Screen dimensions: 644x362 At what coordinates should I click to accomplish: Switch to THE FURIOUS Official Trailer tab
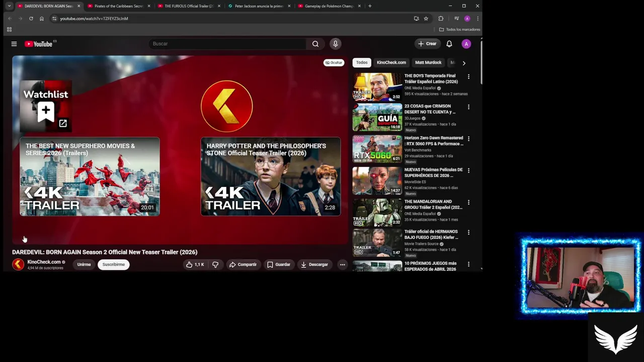[189, 6]
